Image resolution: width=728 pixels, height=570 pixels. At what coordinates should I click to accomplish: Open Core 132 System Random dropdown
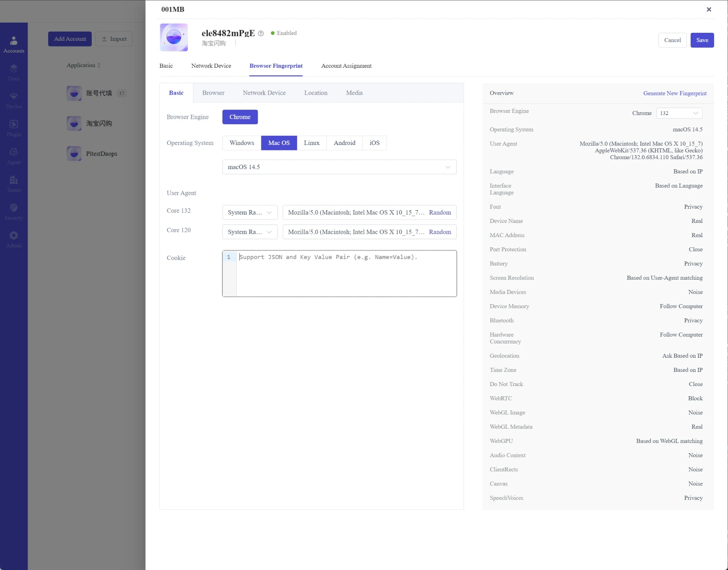[250, 212]
